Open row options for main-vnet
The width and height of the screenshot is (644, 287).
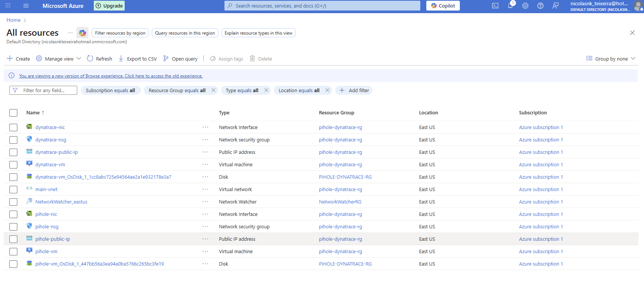[205, 190]
